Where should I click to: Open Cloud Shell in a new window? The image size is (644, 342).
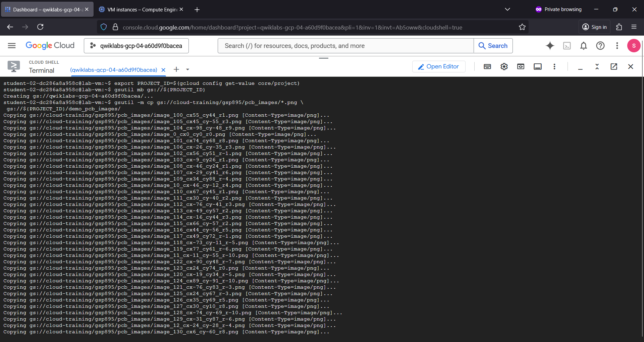click(x=614, y=66)
